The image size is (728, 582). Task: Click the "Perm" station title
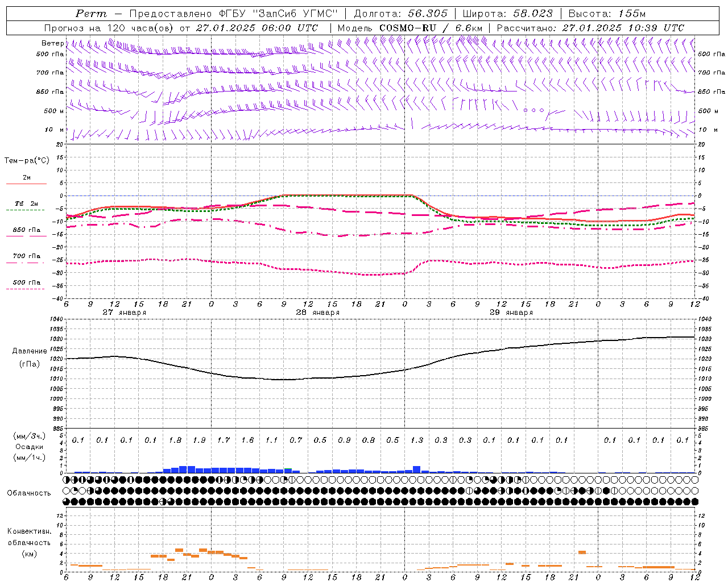point(91,14)
